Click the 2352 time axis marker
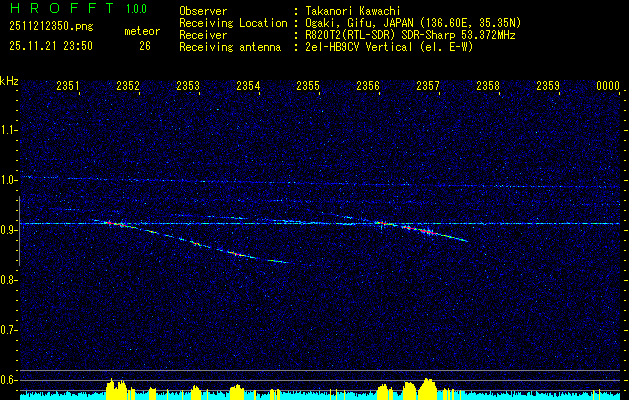 128,86
